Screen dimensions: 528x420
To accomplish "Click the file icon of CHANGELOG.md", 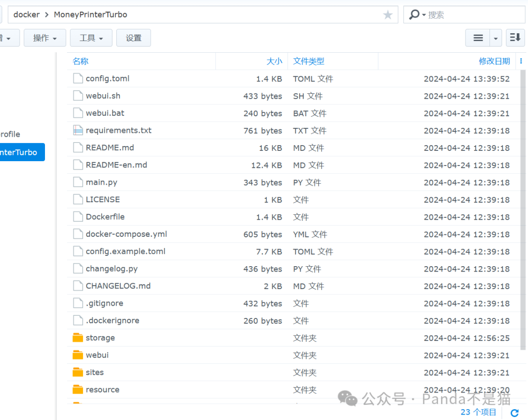I will [78, 286].
